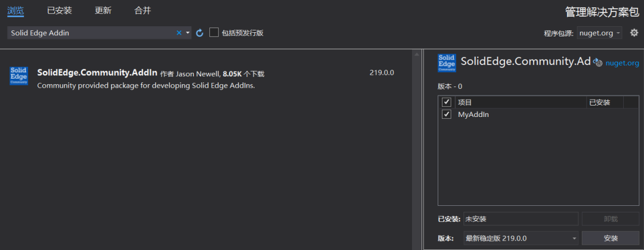The height and width of the screenshot is (250, 644).
Task: Open the 合并 tab
Action: 143,11
